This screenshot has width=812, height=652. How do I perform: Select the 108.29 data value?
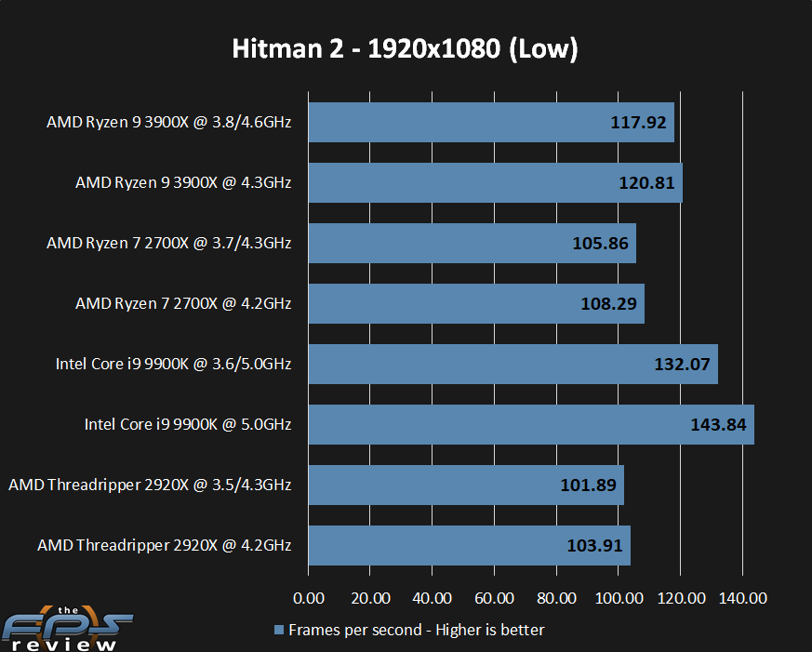coord(608,303)
